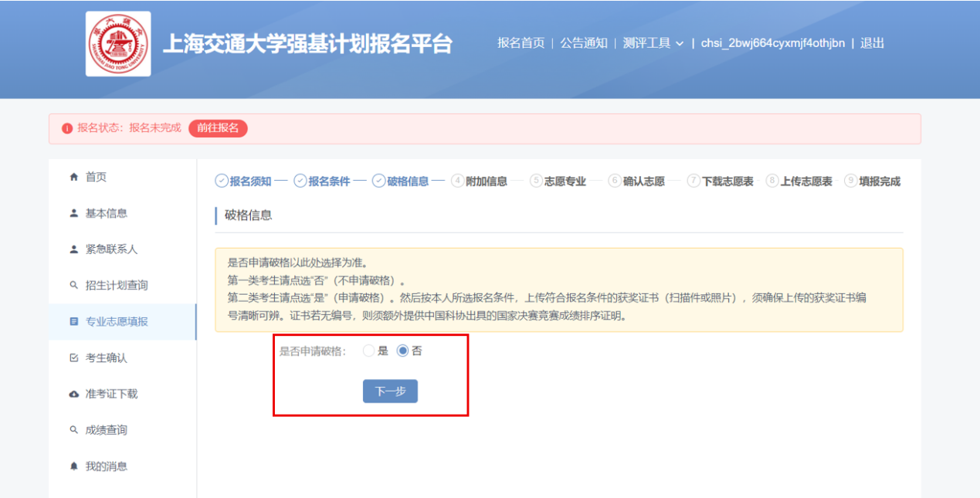980x498 pixels.
Task: Open 公告通知 in the top navigation
Action: [584, 43]
